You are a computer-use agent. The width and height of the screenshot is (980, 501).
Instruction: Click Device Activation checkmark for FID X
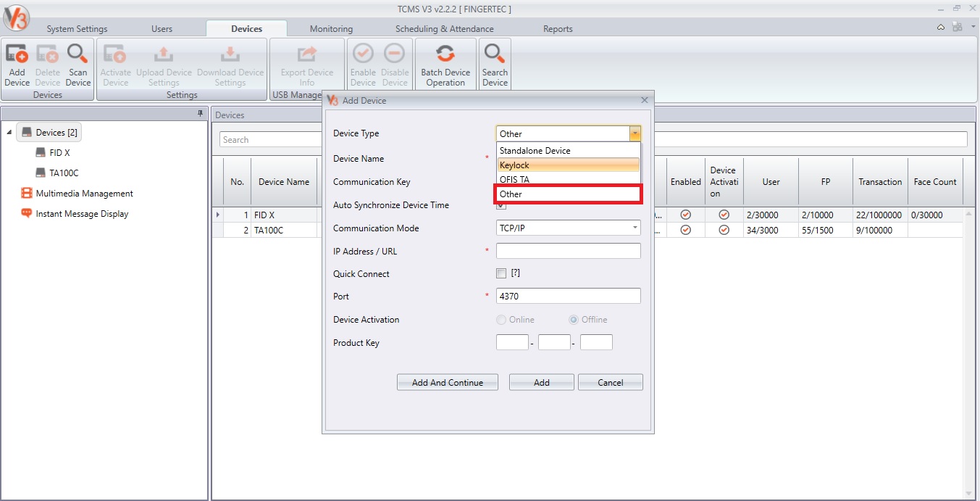click(x=724, y=215)
